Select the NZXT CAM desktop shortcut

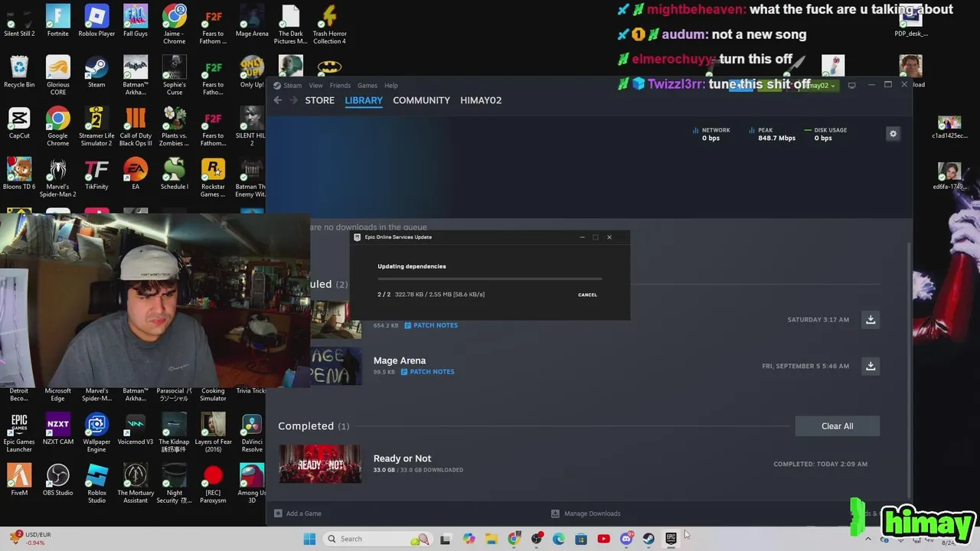coord(57,430)
